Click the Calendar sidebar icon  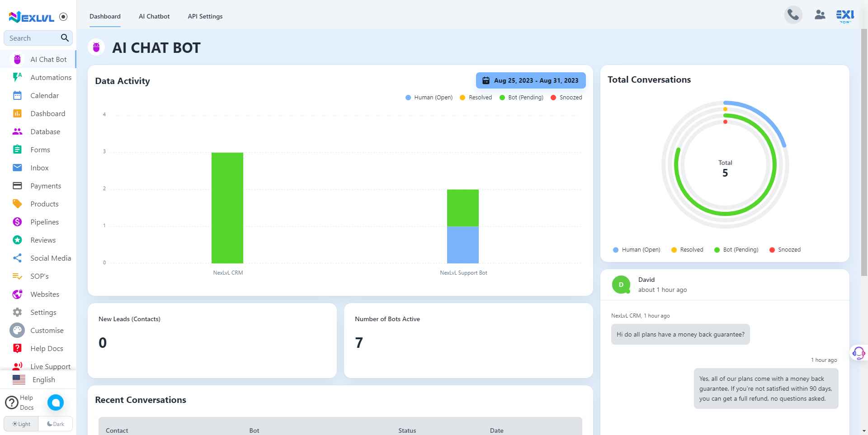click(x=17, y=95)
